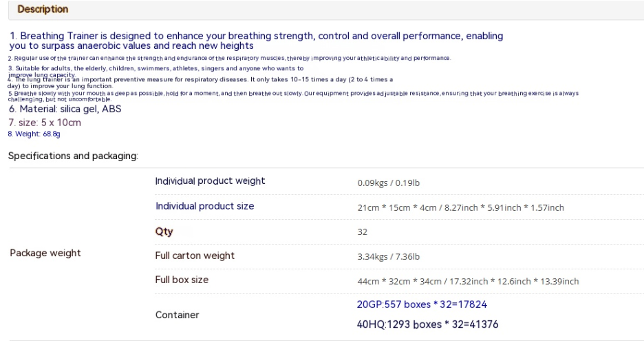This screenshot has width=644, height=341.
Task: Click the '40HQ:1293 boxes * 32=41376' text
Action: (x=427, y=324)
